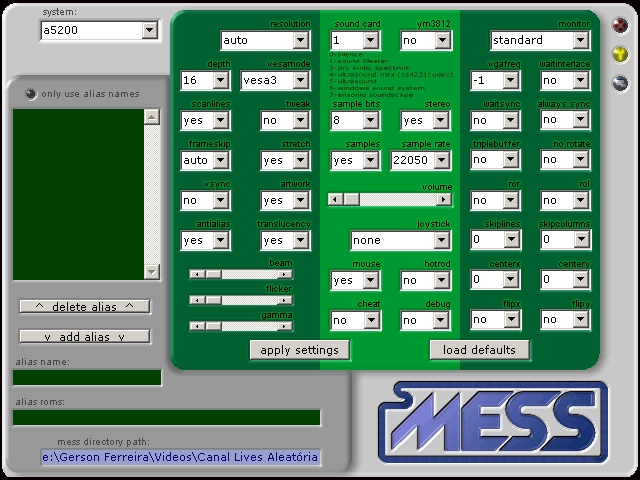Image resolution: width=640 pixels, height=480 pixels.
Task: Open the rol dropdown
Action: 581,200
